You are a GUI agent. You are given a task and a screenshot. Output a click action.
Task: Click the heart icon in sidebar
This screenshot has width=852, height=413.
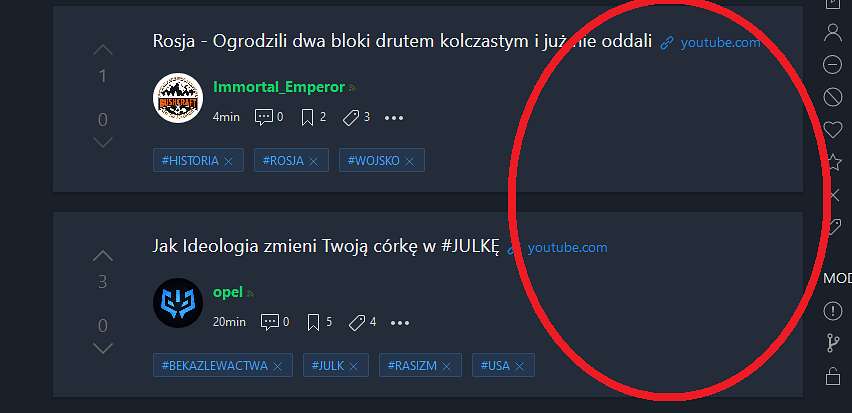coord(833,130)
